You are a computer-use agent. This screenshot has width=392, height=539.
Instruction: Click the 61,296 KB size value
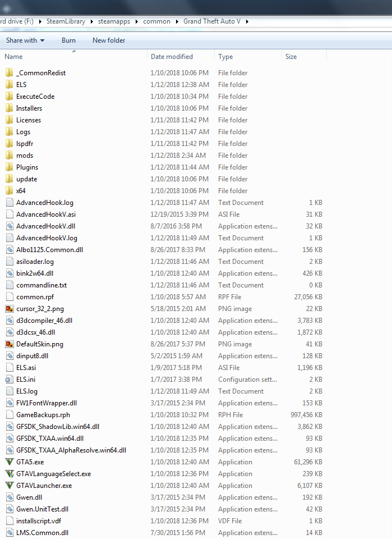(308, 462)
